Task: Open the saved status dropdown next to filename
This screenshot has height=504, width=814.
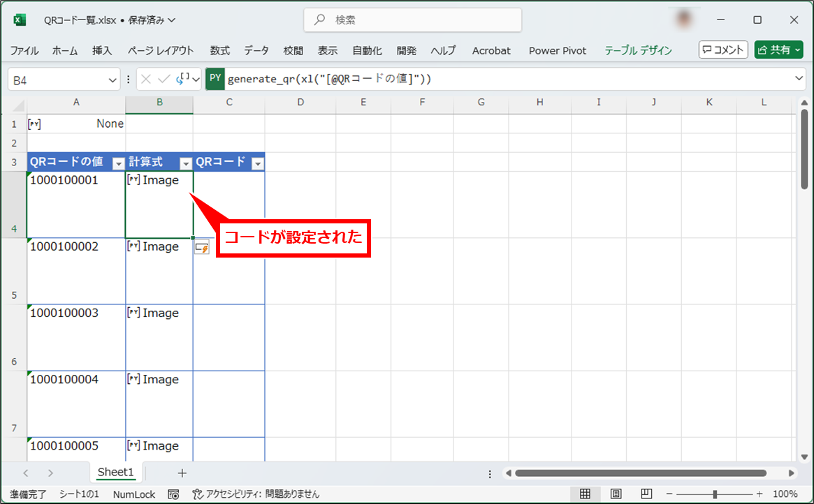Action: coord(172,20)
